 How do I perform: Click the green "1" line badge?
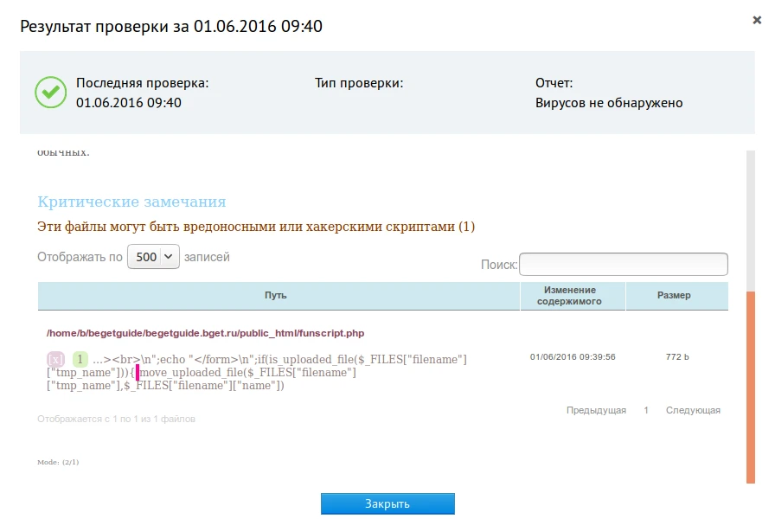[80, 359]
